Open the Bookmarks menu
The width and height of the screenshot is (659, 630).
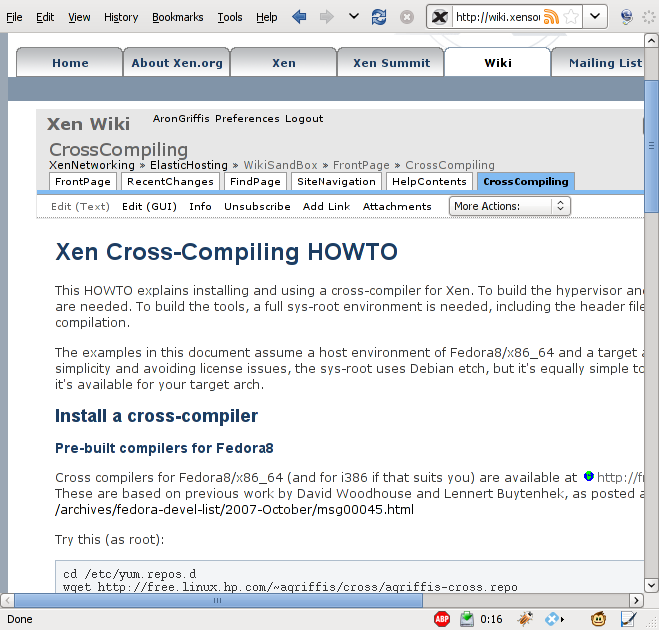(177, 17)
